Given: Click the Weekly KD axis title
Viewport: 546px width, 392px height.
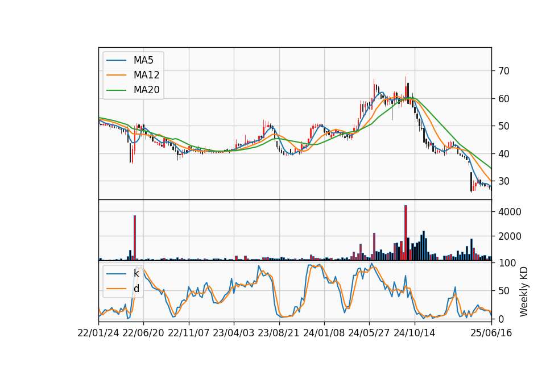Looking at the screenshot, I should coord(524,292).
